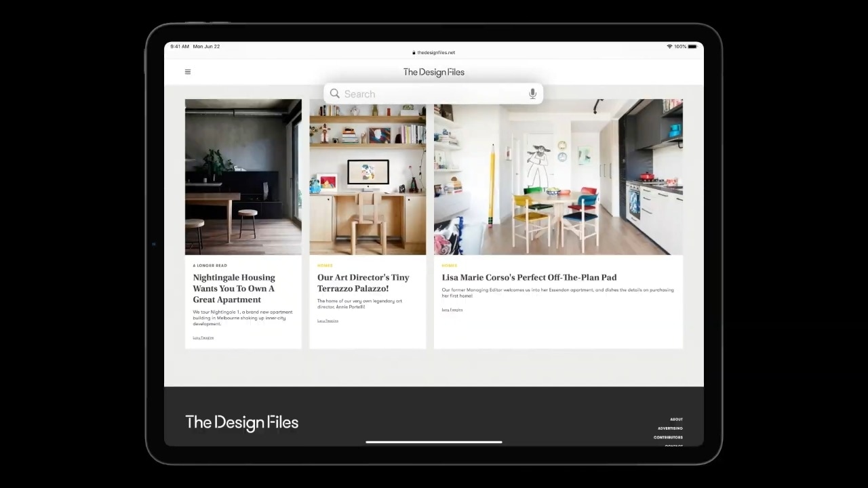Open Our Art Director's Tiny Terrazzo Palazzo headline
868x488 pixels.
(363, 283)
